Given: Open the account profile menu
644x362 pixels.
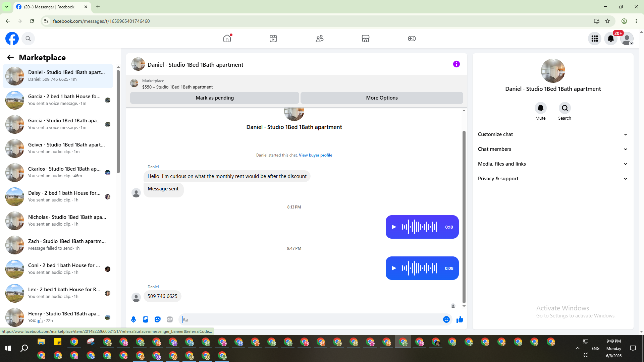Looking at the screenshot, I should 627,39.
